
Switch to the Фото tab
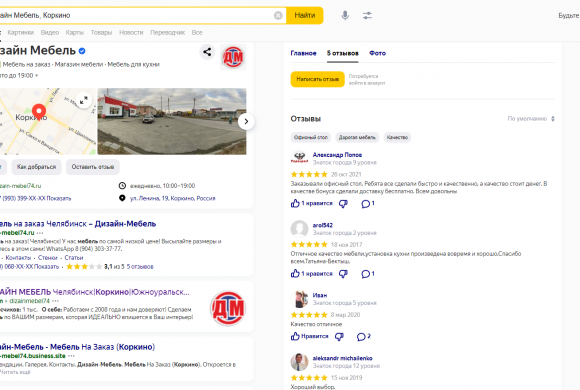[x=377, y=53]
